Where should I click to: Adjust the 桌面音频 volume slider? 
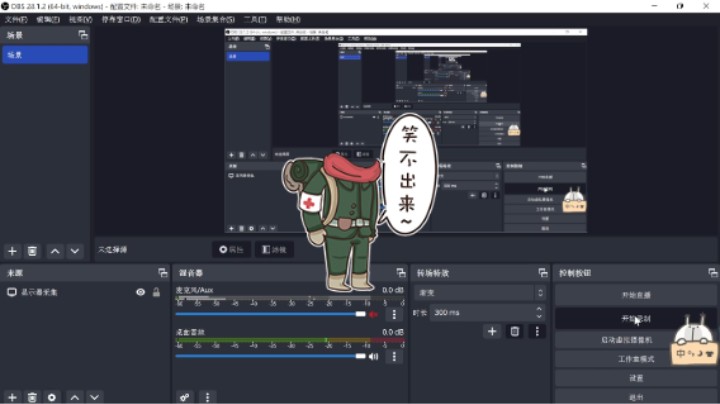(270, 356)
